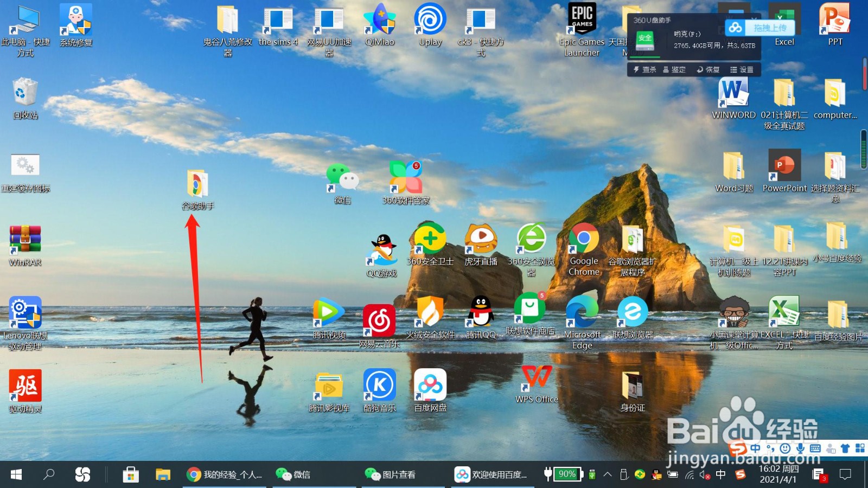Image resolution: width=868 pixels, height=488 pixels.
Task: Show hidden tray icons chevron
Action: [608, 474]
